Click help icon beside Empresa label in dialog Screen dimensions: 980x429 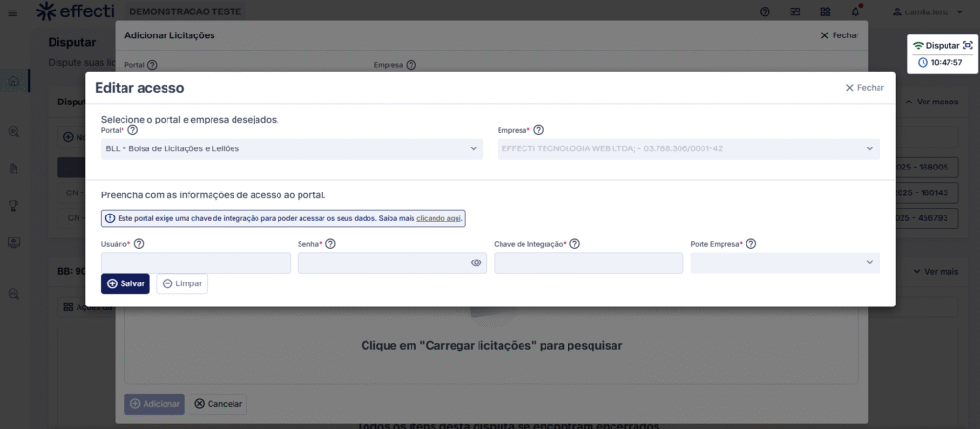pos(538,130)
